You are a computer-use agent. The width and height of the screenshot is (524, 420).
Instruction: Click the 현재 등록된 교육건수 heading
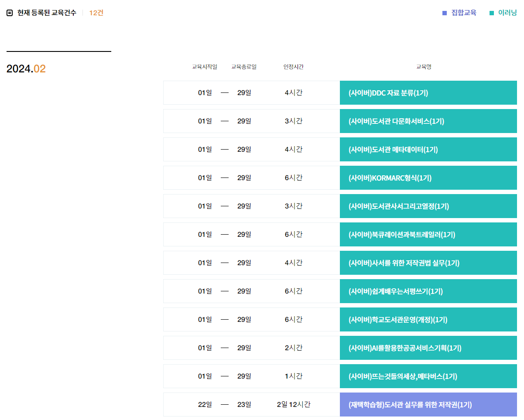tap(47, 13)
